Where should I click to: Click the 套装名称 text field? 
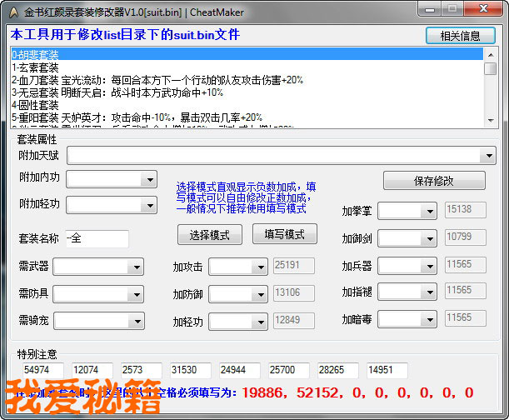pos(97,239)
